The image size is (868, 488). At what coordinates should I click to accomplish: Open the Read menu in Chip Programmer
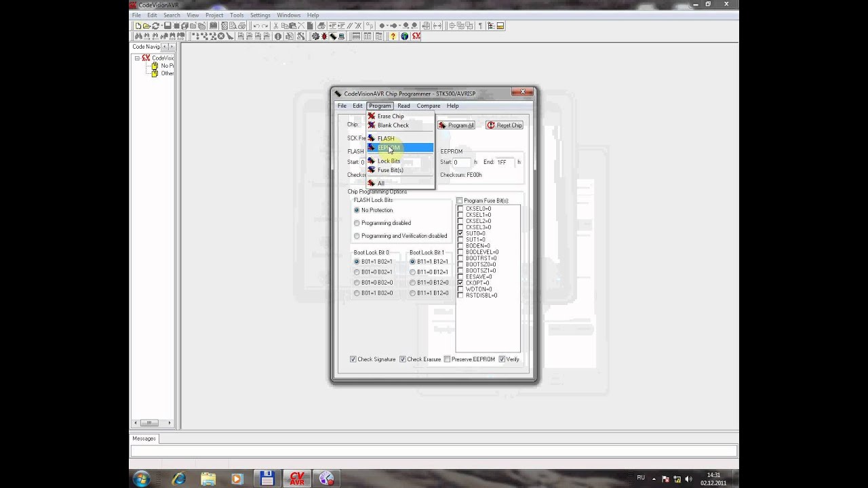click(403, 106)
